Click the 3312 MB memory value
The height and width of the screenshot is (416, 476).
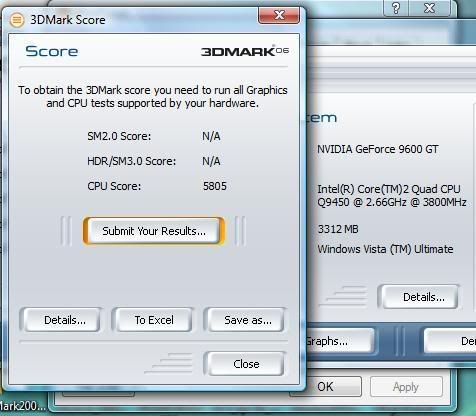click(x=338, y=229)
